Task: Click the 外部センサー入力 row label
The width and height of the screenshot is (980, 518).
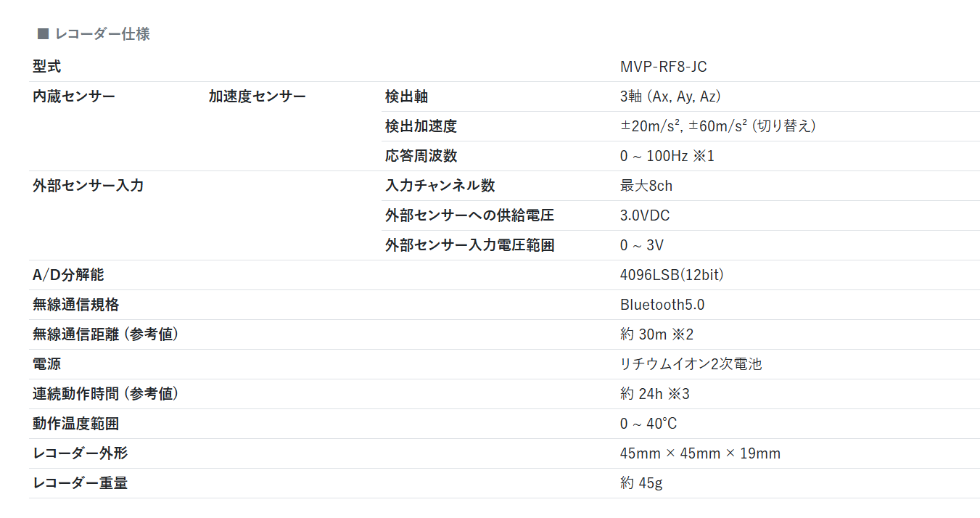Action: point(88,186)
